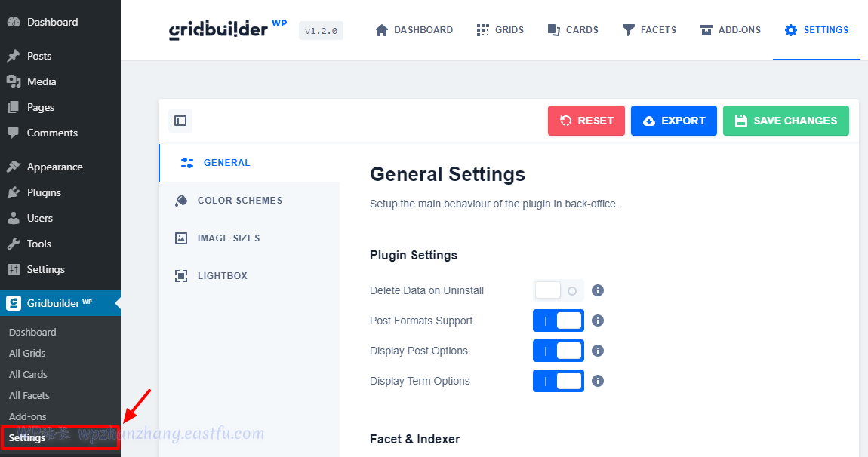Switch to the GRIDS tab

pyautogui.click(x=500, y=29)
